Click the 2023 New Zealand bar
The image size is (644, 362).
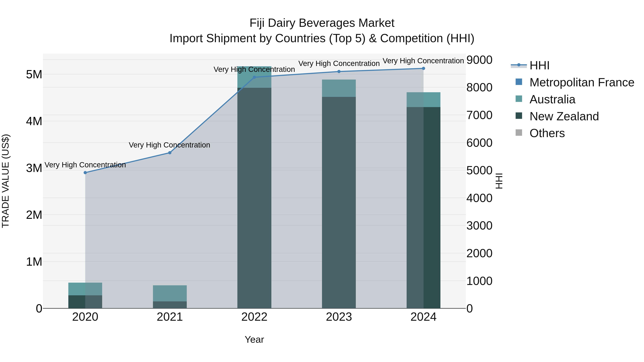(339, 203)
